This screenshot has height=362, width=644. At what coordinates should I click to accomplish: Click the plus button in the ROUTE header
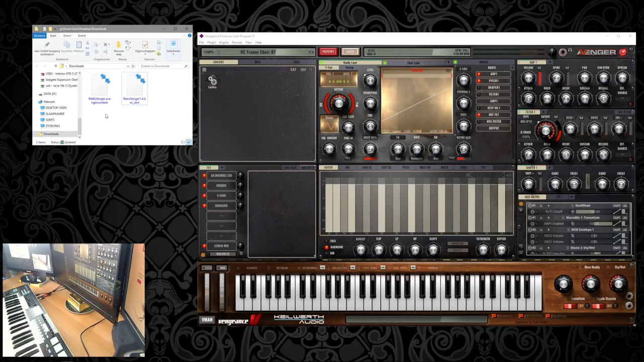coord(511,68)
